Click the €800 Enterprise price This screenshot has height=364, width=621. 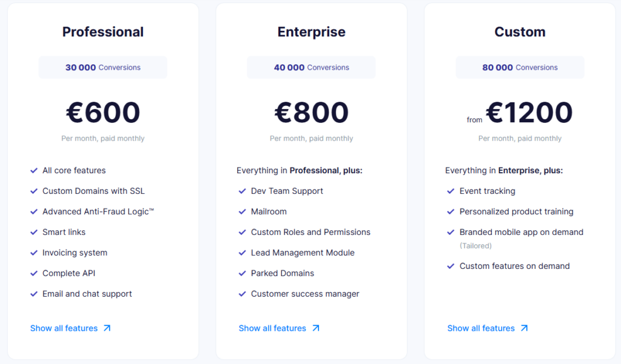click(311, 113)
